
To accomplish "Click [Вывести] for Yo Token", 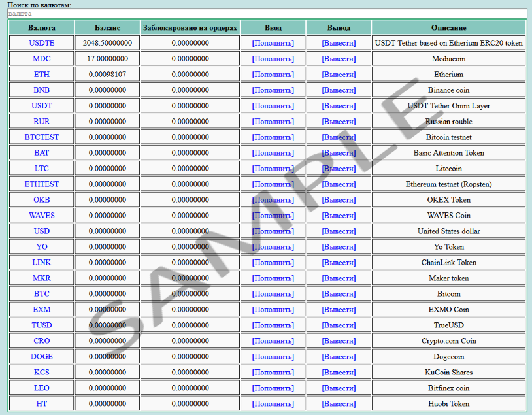I will (339, 246).
